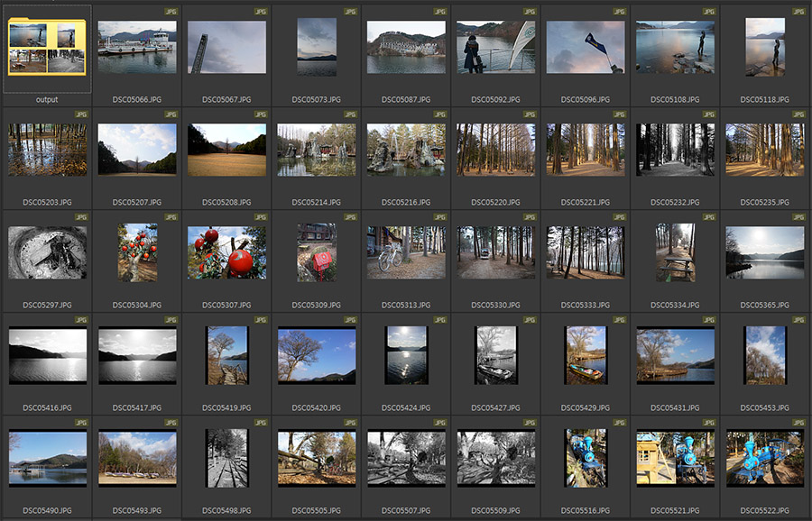This screenshot has width=812, height=521.
Task: Select the DSC05096.JPG flag photo thumbnail
Action: (586, 48)
